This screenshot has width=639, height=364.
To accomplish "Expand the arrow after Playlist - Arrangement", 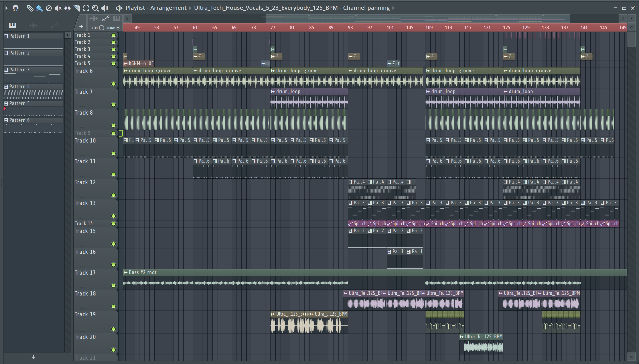I will click(x=190, y=8).
